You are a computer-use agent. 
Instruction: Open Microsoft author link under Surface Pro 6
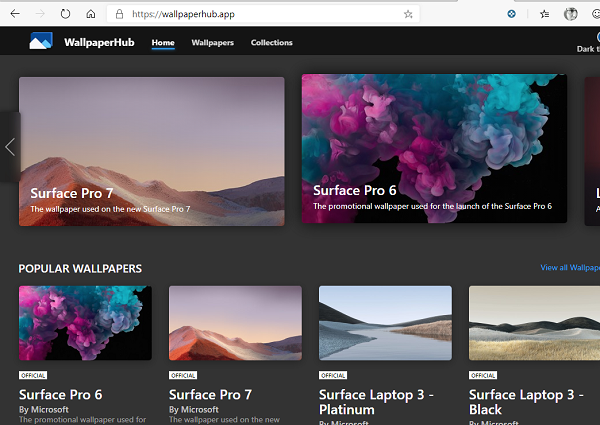tap(50, 409)
